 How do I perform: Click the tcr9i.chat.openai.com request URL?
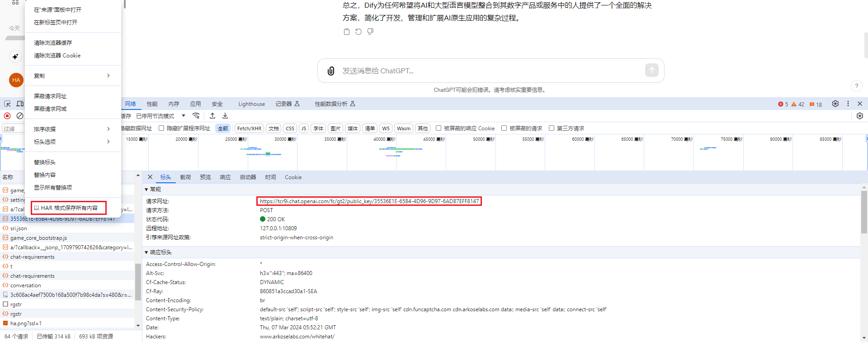(369, 201)
